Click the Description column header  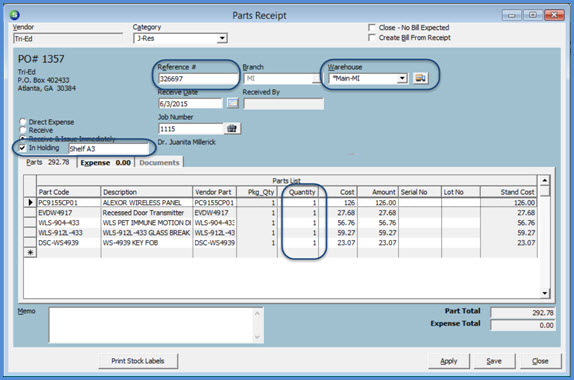[x=146, y=192]
